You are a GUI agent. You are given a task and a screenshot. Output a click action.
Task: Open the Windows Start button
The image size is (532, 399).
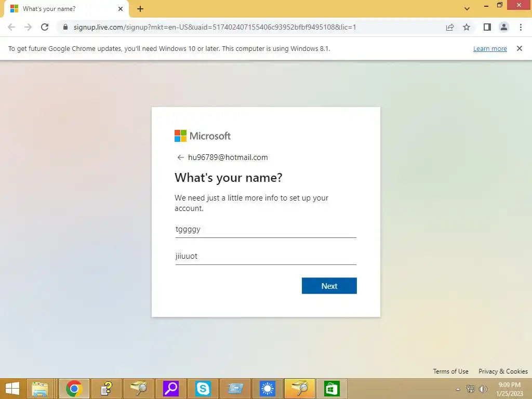click(x=12, y=389)
